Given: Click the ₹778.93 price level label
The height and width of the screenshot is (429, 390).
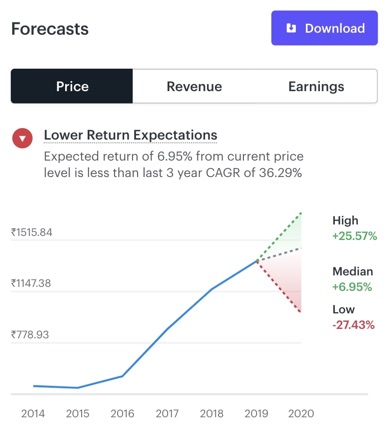Looking at the screenshot, I should [30, 334].
